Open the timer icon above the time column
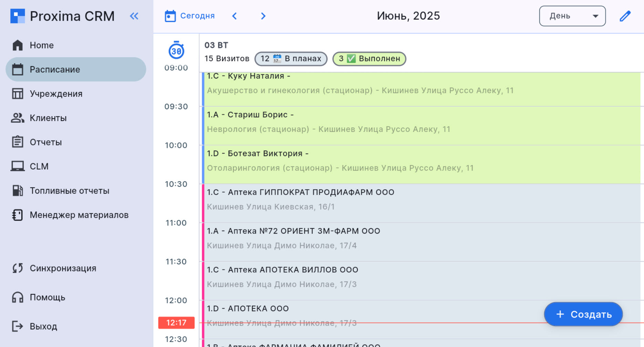Viewport: 644px width, 347px height. click(176, 51)
